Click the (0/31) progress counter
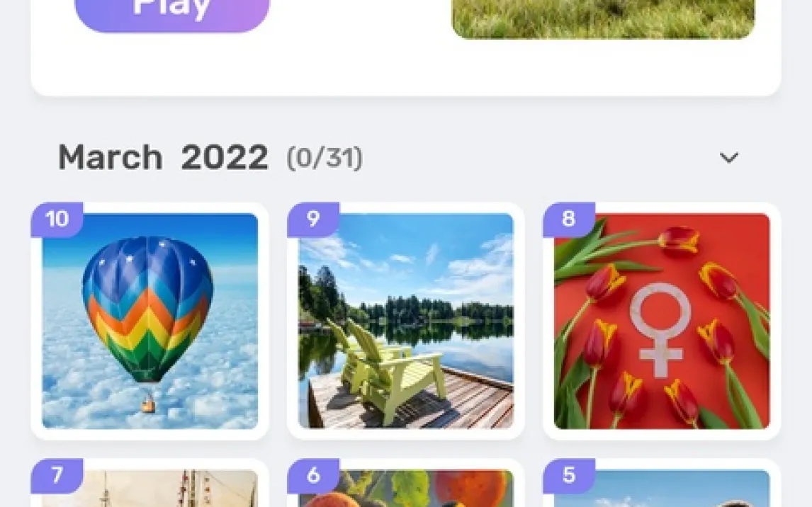Image resolution: width=812 pixels, height=507 pixels. (x=325, y=158)
